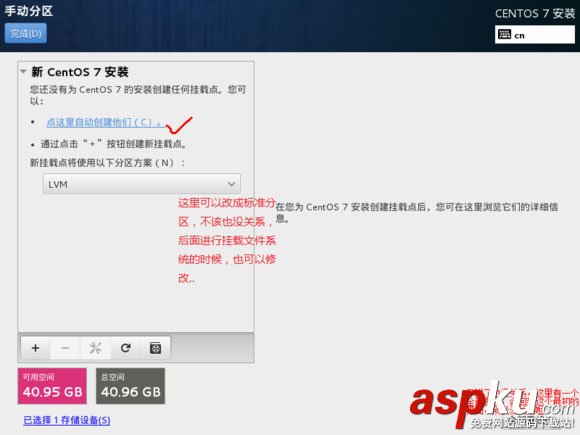580x435 pixels.
Task: Click 通过点击"+"按钮创建新挂载点 text
Action: click(x=114, y=144)
